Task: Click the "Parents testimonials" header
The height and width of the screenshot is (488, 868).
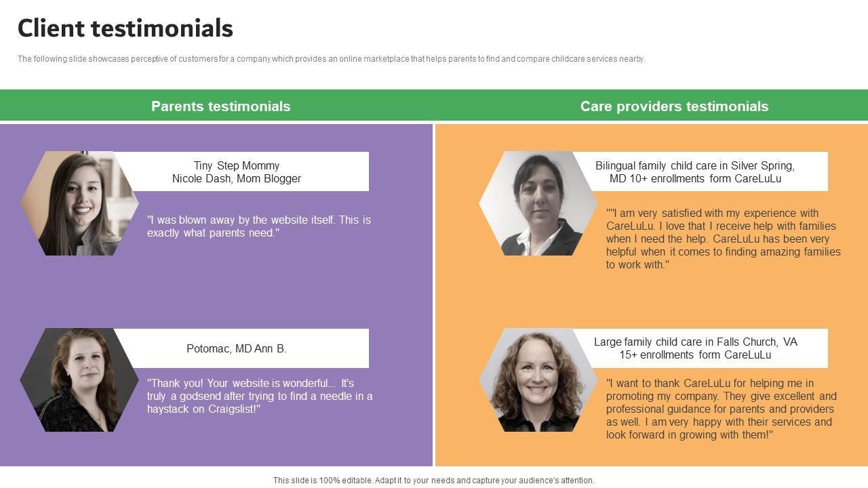Action: [x=220, y=106]
